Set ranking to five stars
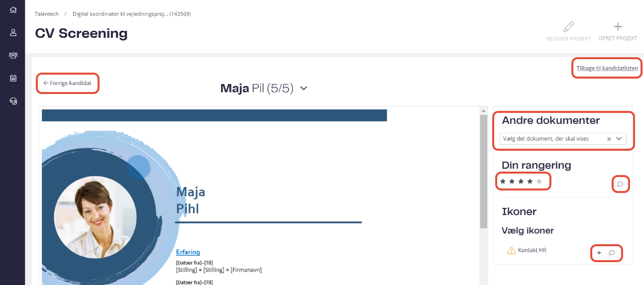Viewport: 644px width, 285px height. [539, 182]
